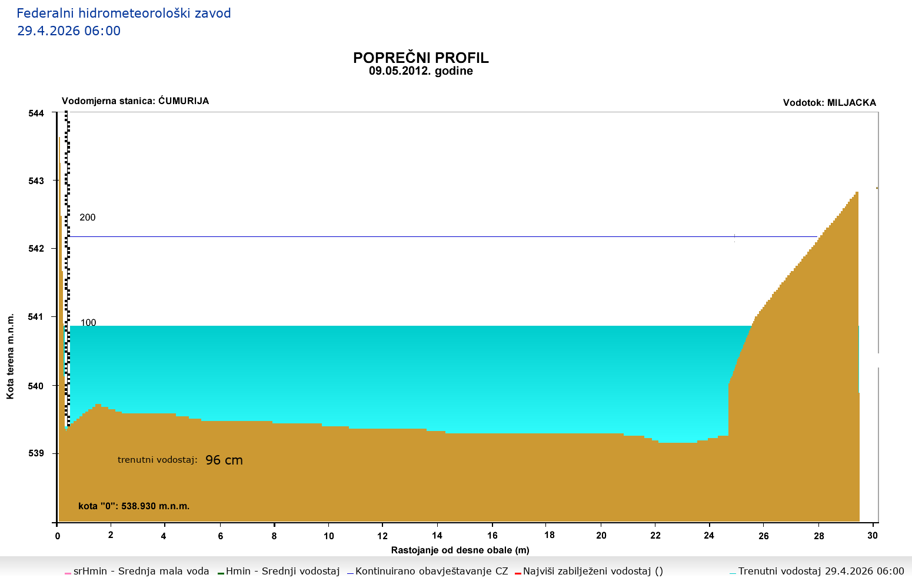Click the '96 cm' current water level value
912x588 pixels.
click(224, 460)
